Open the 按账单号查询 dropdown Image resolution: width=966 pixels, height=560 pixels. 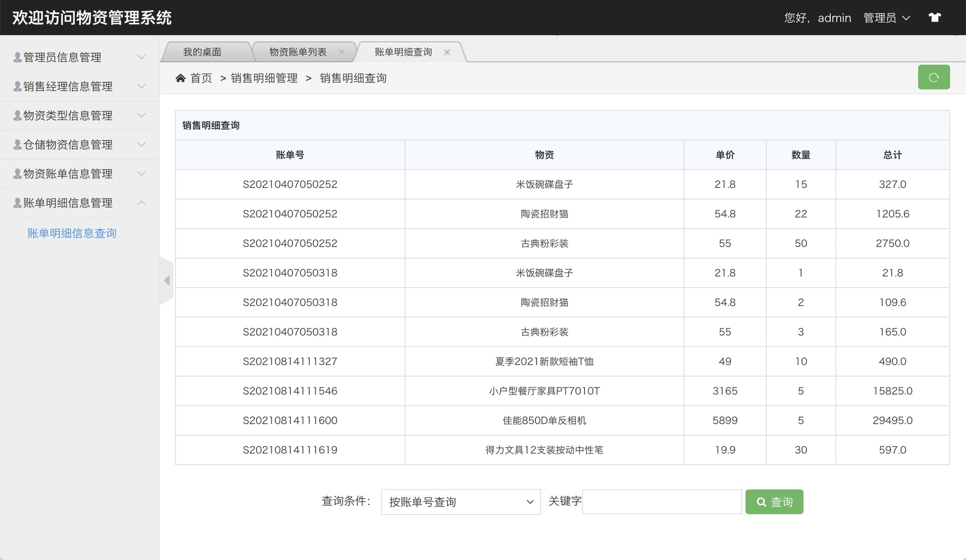point(460,502)
